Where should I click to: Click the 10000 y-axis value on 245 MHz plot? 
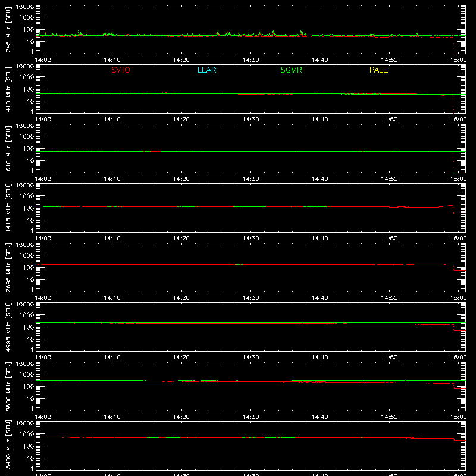click(25, 7)
